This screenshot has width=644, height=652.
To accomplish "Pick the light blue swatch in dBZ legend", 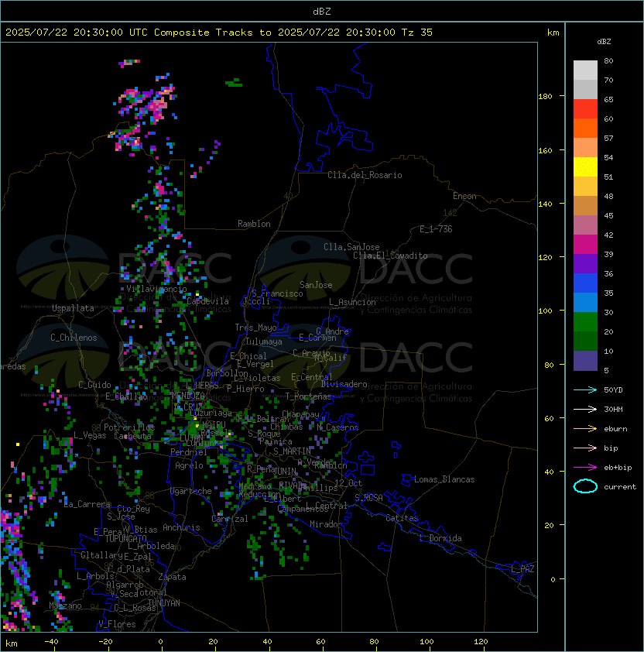I will 585,302.
